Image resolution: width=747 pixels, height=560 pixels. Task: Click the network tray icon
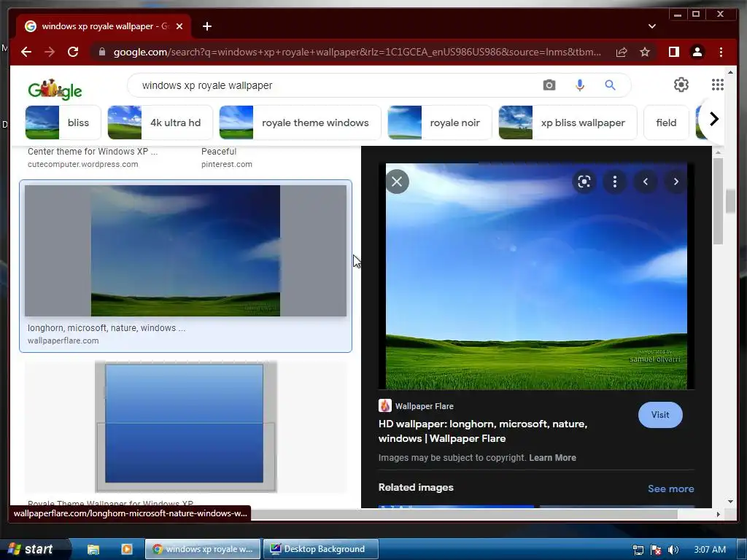click(x=638, y=550)
